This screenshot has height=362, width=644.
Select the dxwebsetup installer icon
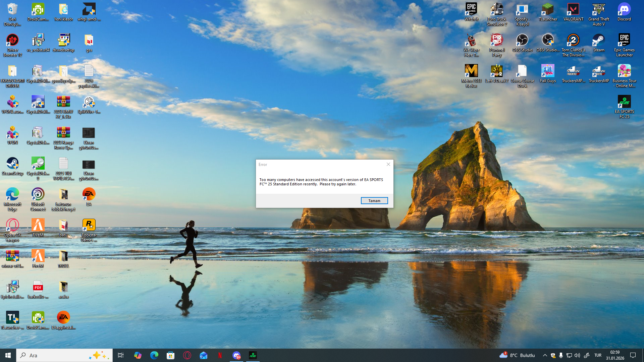(63, 43)
